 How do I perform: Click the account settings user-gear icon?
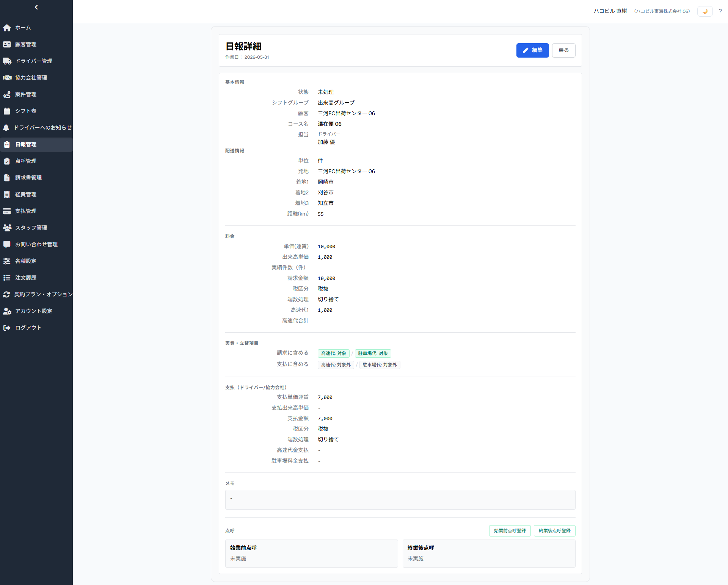coord(7,311)
